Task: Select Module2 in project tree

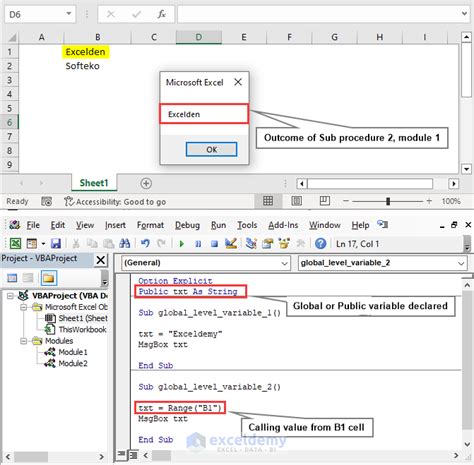Action: (73, 363)
